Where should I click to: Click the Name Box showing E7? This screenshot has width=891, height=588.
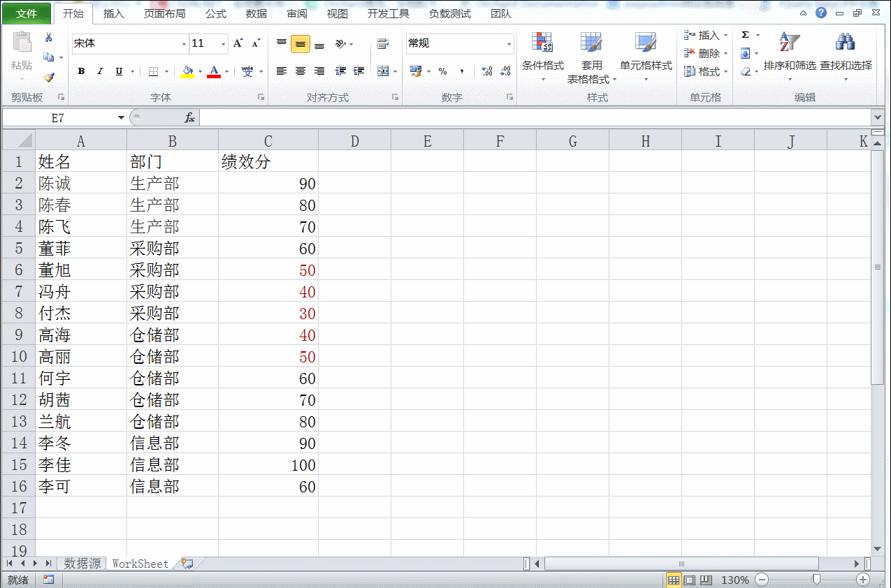(59, 118)
